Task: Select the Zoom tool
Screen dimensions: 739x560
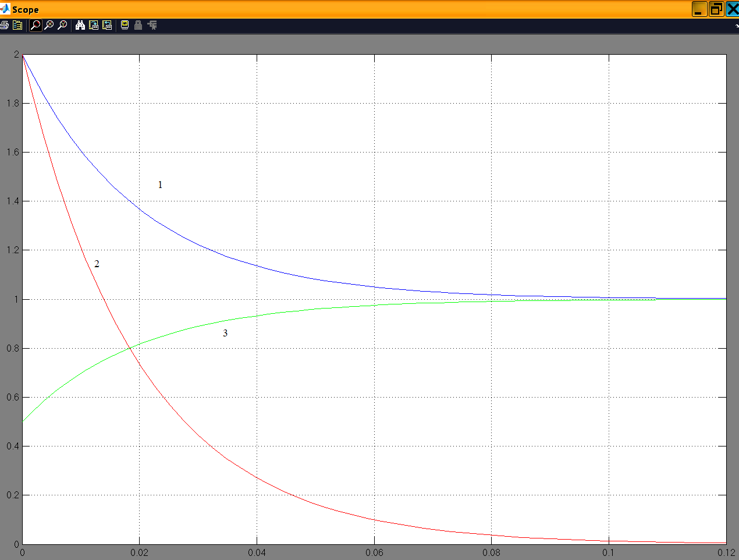Action: click(x=35, y=25)
